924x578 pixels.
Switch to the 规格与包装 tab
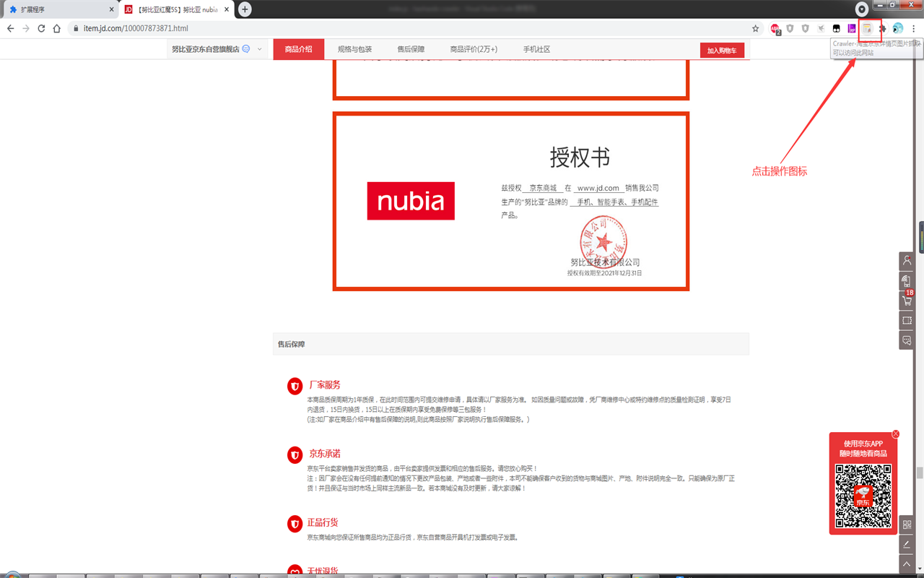[x=355, y=48]
